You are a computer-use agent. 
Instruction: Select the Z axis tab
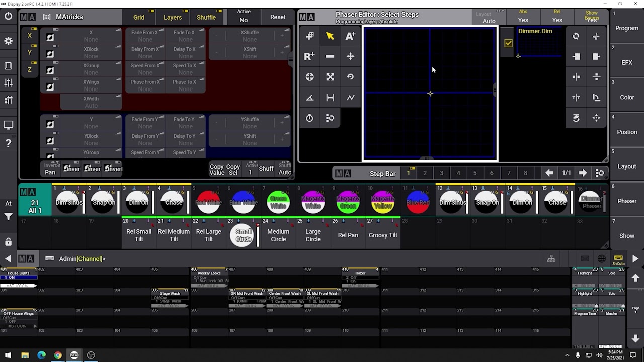pos(30,69)
